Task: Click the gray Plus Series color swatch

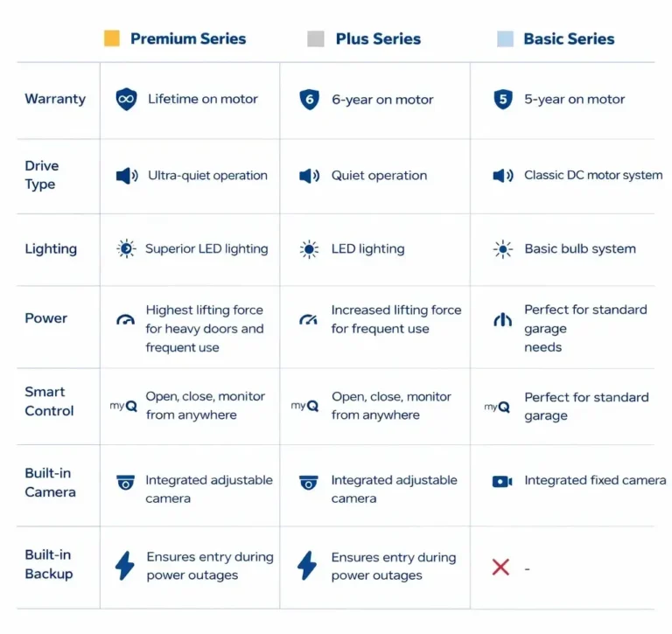Action: (x=316, y=38)
